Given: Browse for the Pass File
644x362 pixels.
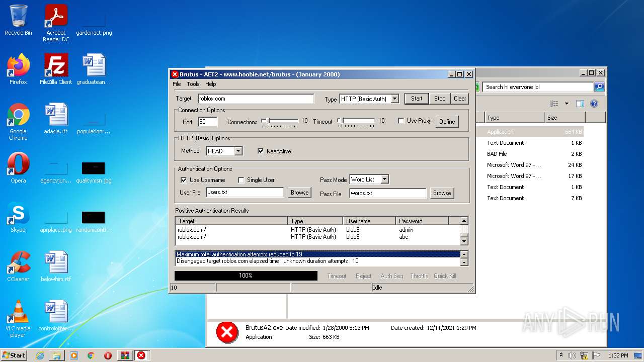Looking at the screenshot, I should pyautogui.click(x=442, y=193).
